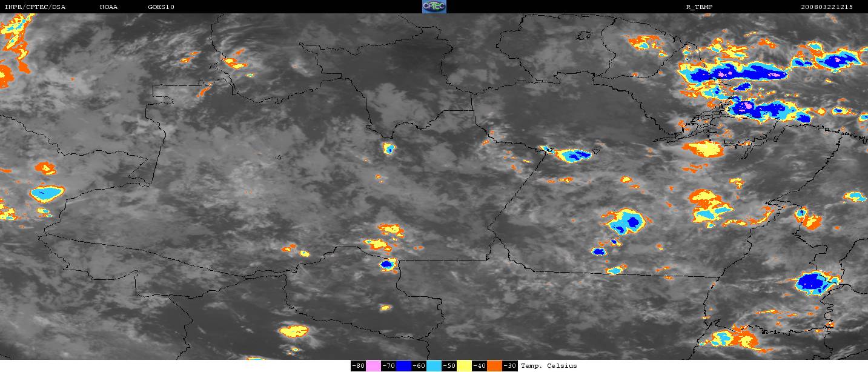This screenshot has height=372, width=868.
Task: Click the -80 temperature legend label
Action: pos(358,366)
